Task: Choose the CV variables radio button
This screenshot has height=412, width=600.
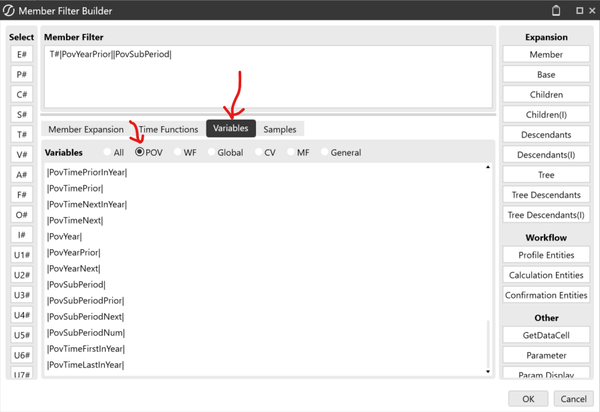Action: coord(259,152)
